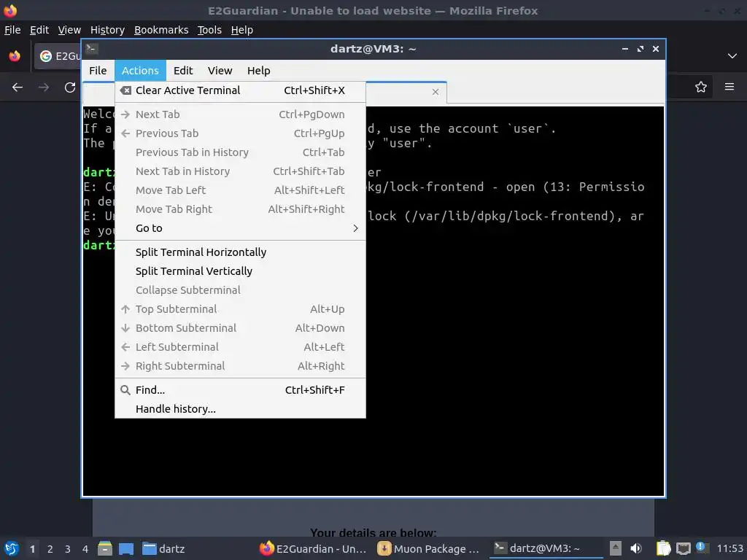Choose Split Terminal Horizontally

click(240, 252)
